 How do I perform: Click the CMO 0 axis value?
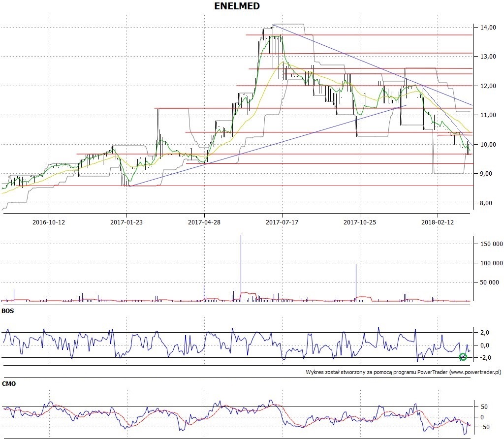click(x=482, y=417)
